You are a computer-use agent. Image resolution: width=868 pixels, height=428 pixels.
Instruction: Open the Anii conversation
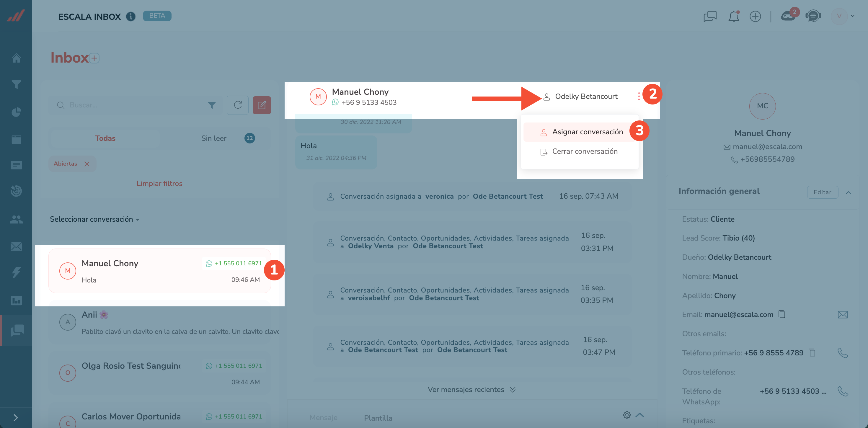click(x=160, y=323)
